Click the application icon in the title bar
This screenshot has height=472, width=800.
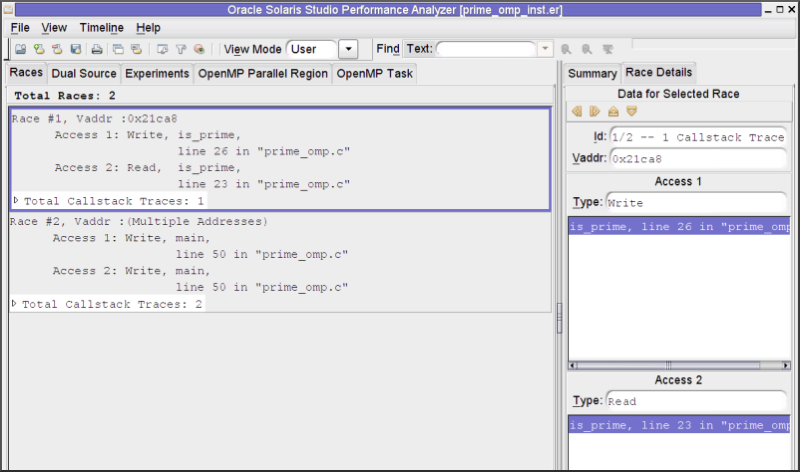tap(8, 9)
